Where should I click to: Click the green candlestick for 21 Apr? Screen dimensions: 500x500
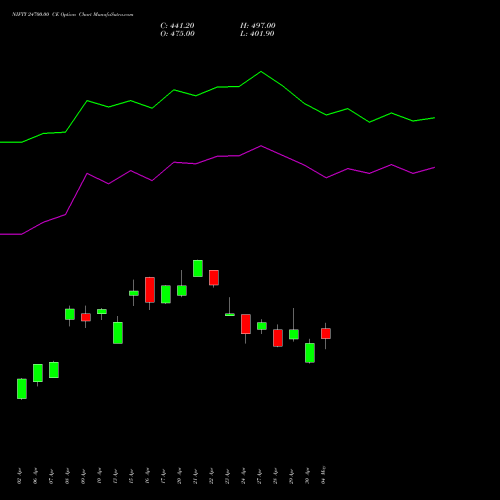point(198,268)
